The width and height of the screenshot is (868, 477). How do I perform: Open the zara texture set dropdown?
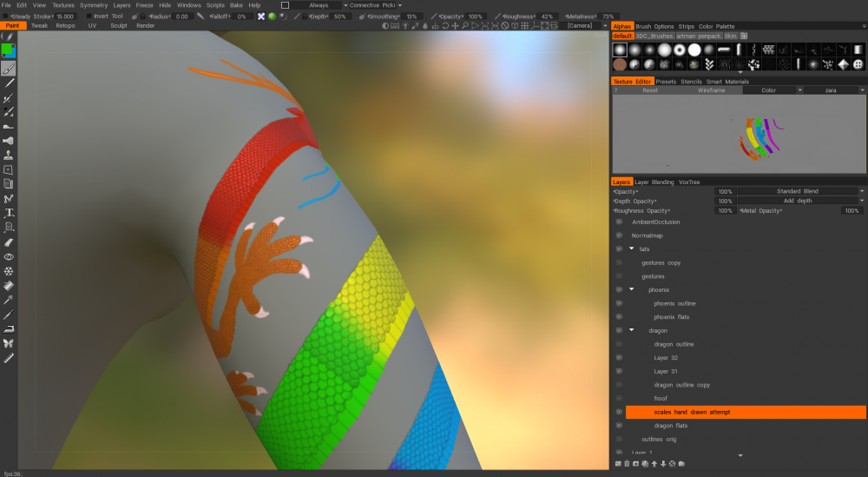pyautogui.click(x=835, y=89)
